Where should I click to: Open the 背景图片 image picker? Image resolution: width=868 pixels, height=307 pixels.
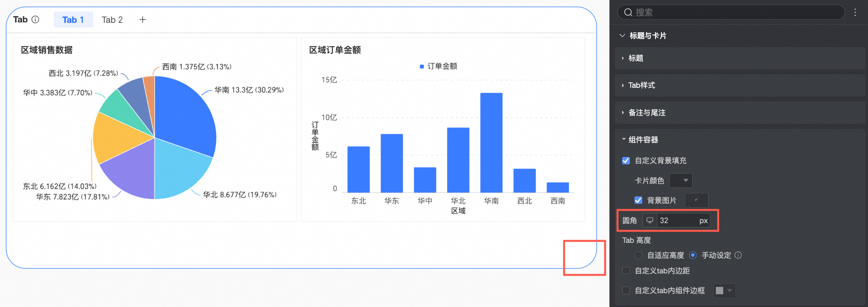tap(696, 200)
